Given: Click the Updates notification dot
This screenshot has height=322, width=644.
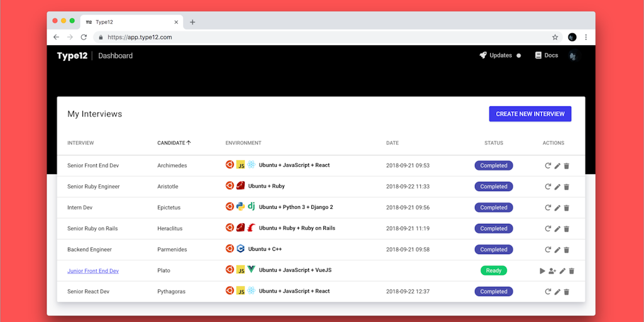Looking at the screenshot, I should [x=518, y=56].
